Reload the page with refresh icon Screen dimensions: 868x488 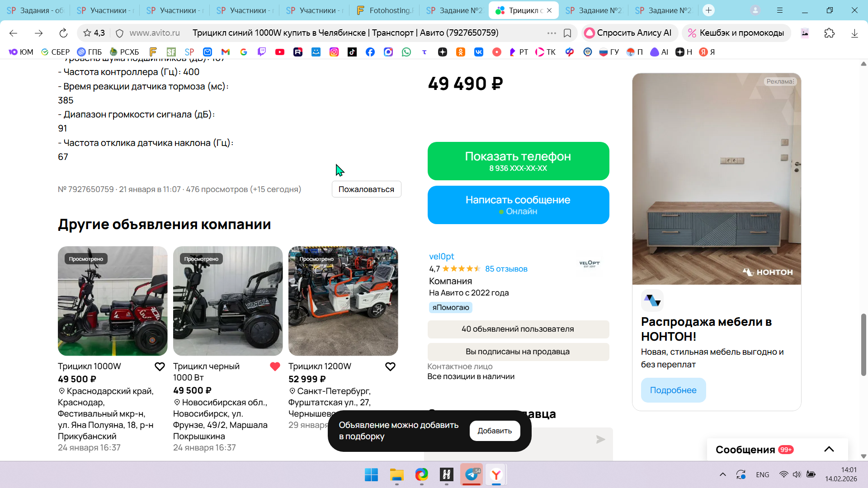tap(63, 33)
